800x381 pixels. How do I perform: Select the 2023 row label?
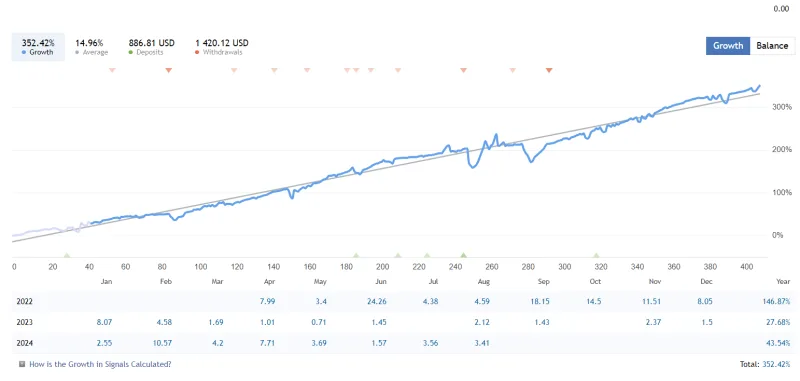[24, 322]
